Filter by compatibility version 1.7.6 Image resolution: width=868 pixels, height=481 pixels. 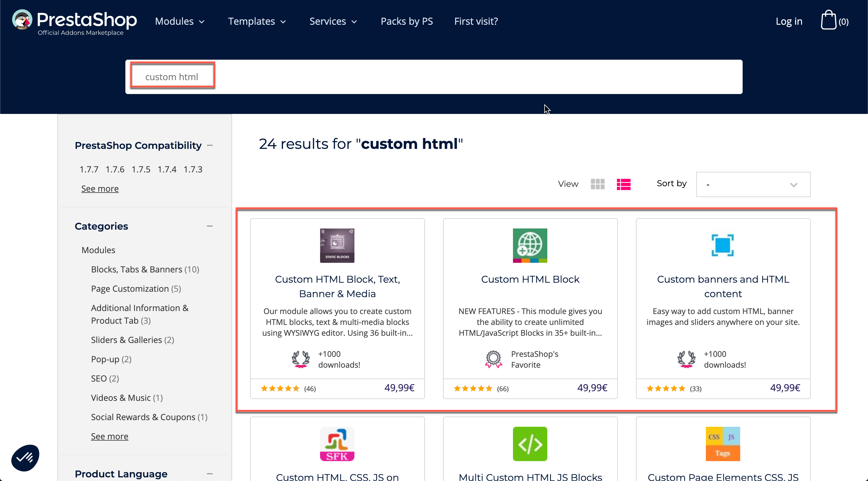tap(115, 169)
